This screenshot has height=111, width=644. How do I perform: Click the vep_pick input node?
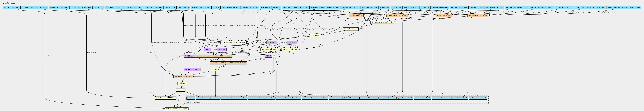216,7
